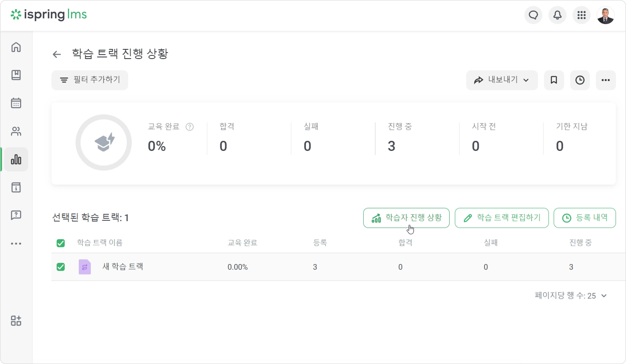Open the user profile avatar
The width and height of the screenshot is (626, 364).
click(605, 15)
